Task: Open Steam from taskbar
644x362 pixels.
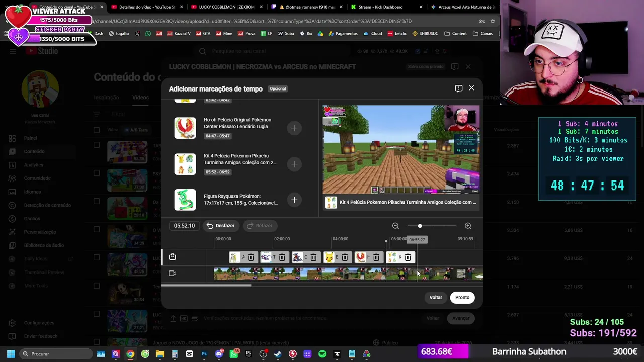Action: (x=278, y=354)
